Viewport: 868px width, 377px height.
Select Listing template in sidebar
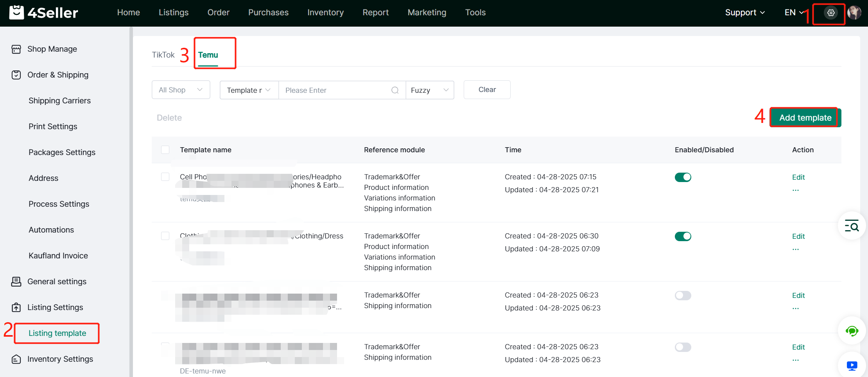tap(57, 333)
